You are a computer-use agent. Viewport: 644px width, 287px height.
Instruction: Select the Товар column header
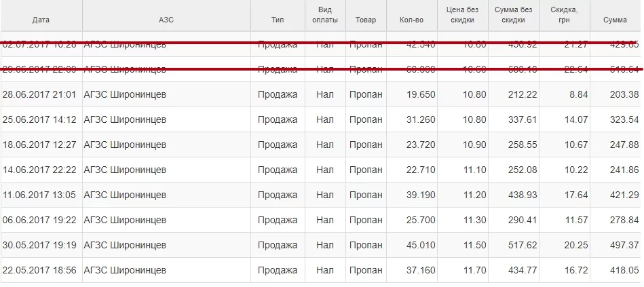click(x=365, y=20)
